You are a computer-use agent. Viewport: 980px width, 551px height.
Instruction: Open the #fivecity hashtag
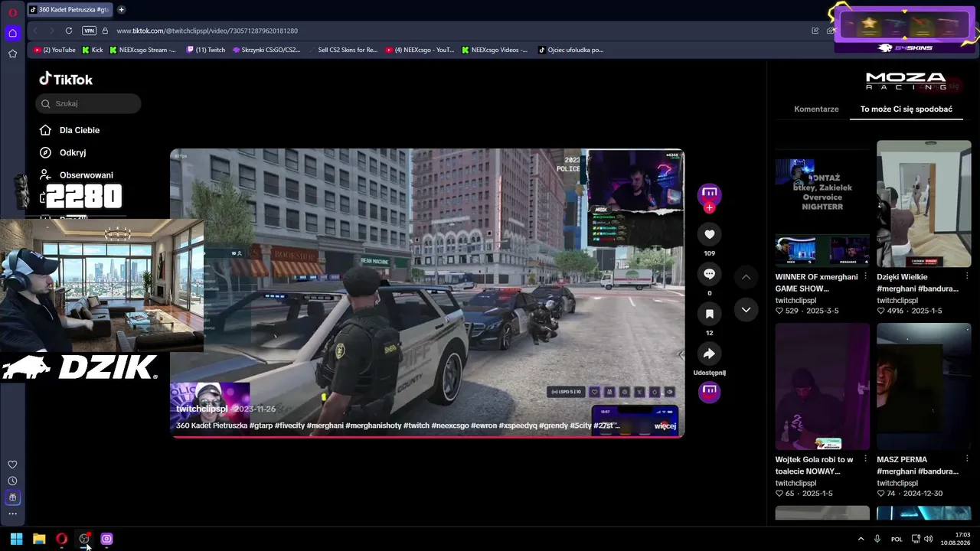tap(289, 425)
